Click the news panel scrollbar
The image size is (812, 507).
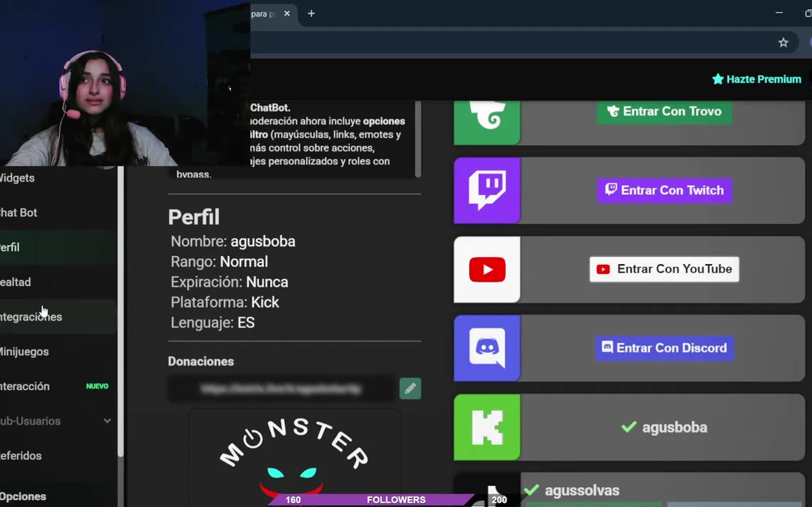418,139
